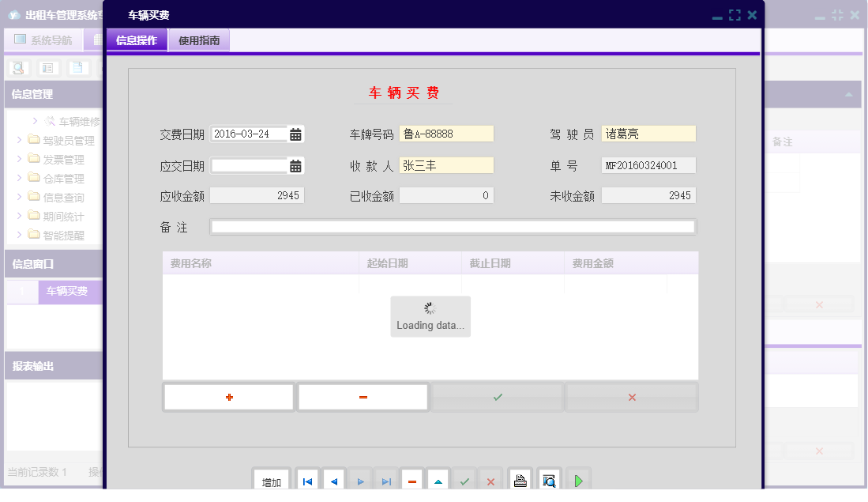868x502 pixels.
Task: Click the printer icon on bottom toolbar
Action: (520, 478)
